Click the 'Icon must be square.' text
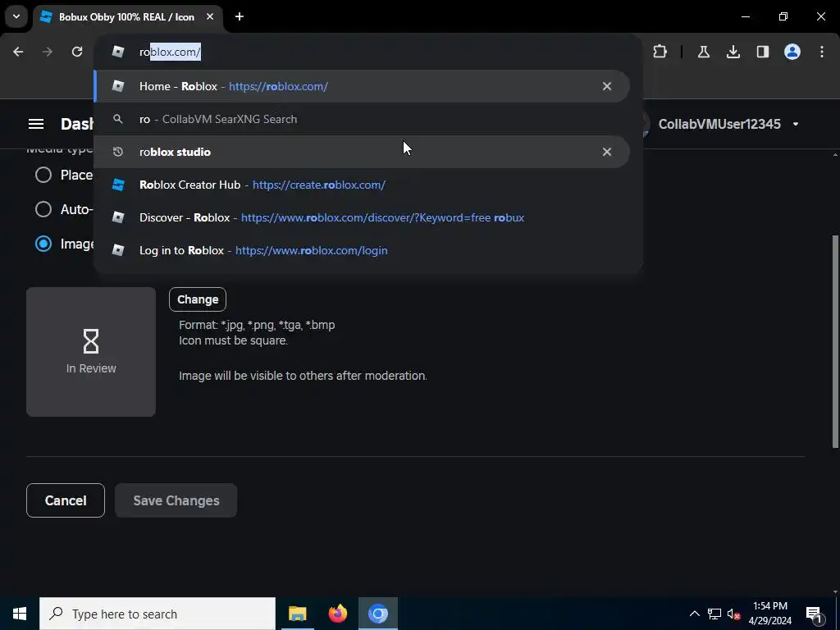Image resolution: width=840 pixels, height=630 pixels. pos(233,340)
